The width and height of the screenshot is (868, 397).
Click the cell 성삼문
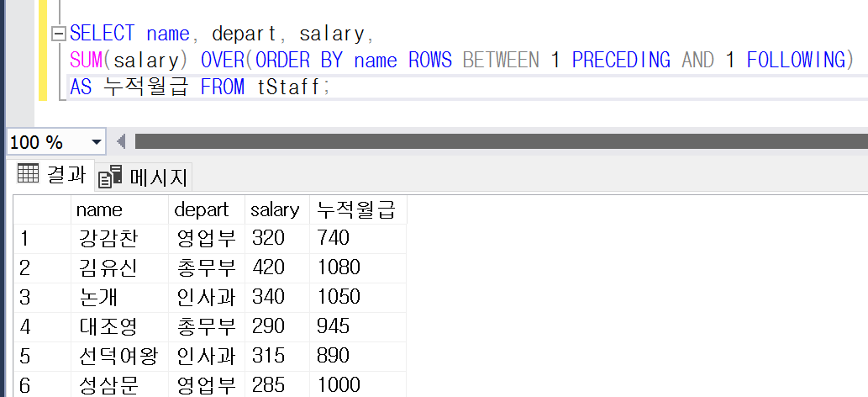tap(119, 384)
